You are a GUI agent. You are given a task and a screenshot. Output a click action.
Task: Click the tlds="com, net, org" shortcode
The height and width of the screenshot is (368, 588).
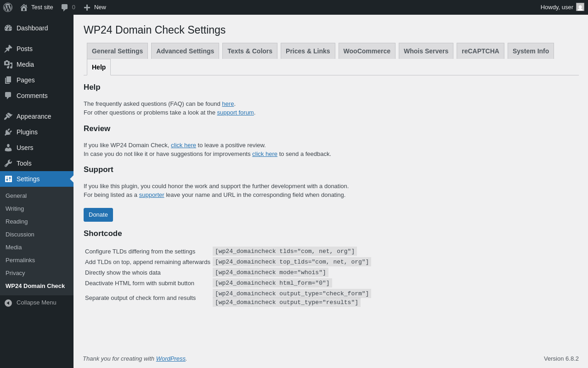(x=285, y=251)
